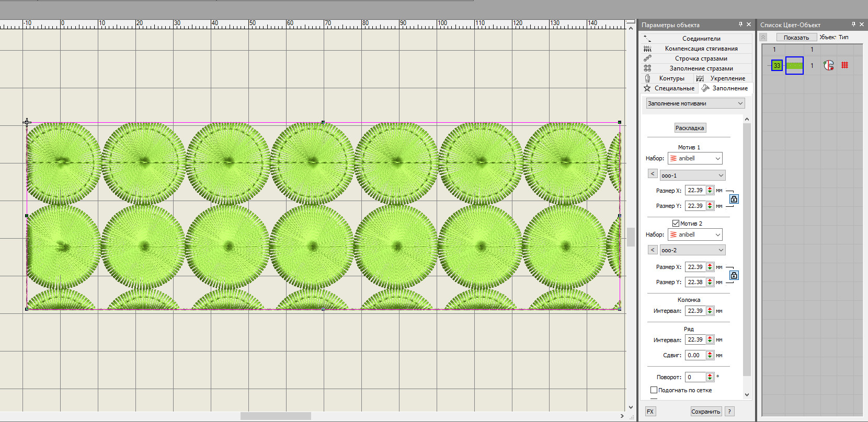Open help with the '?' button
Screen dimensions: 868x422
tap(729, 412)
